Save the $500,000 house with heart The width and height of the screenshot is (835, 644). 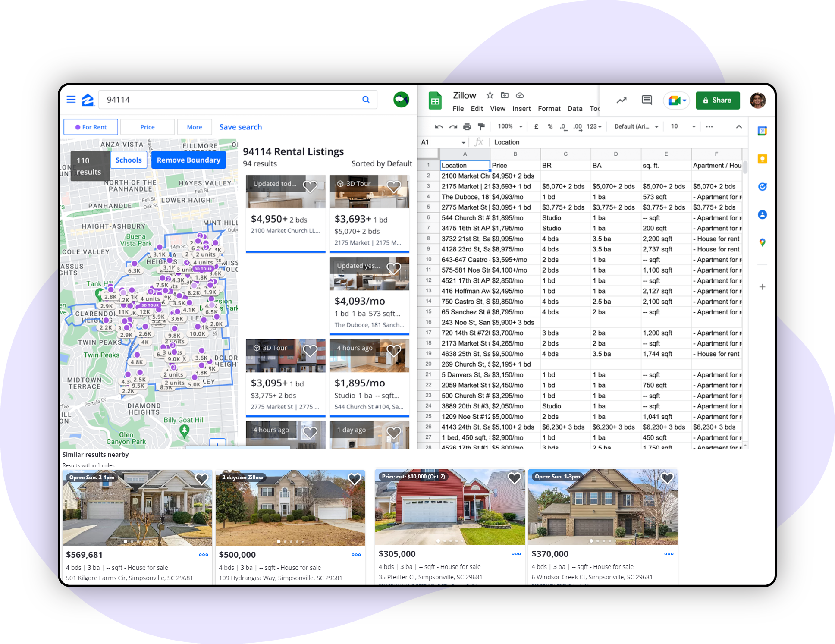click(x=354, y=478)
